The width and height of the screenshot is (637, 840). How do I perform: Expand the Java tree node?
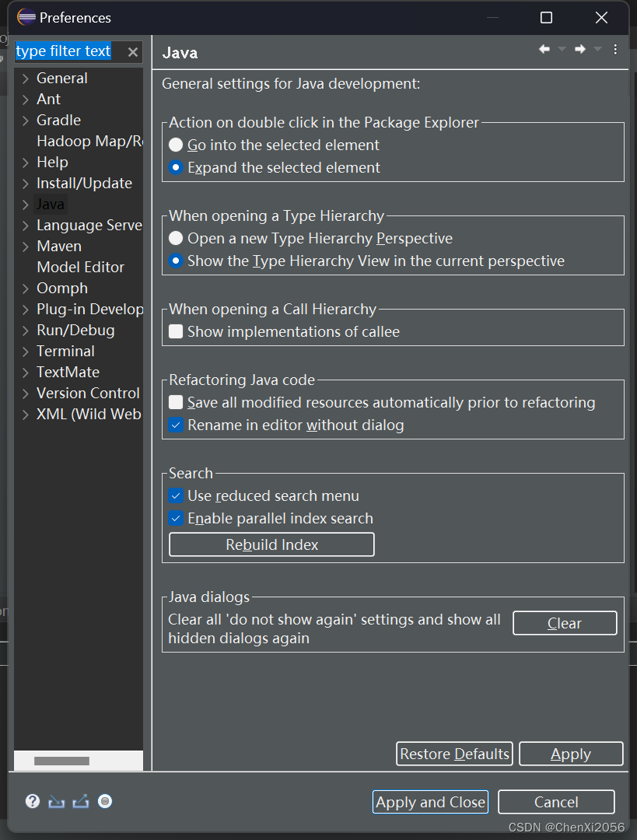pos(25,205)
